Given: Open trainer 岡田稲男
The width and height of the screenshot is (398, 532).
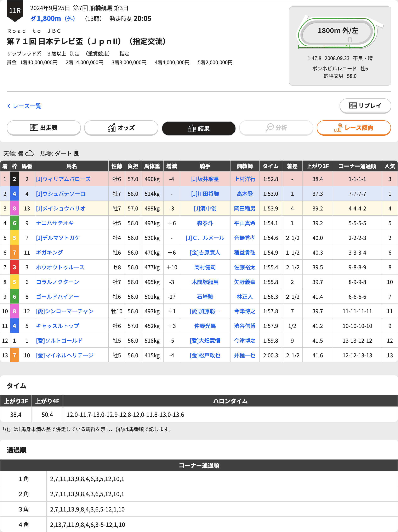Looking at the screenshot, I should pyautogui.click(x=245, y=208).
